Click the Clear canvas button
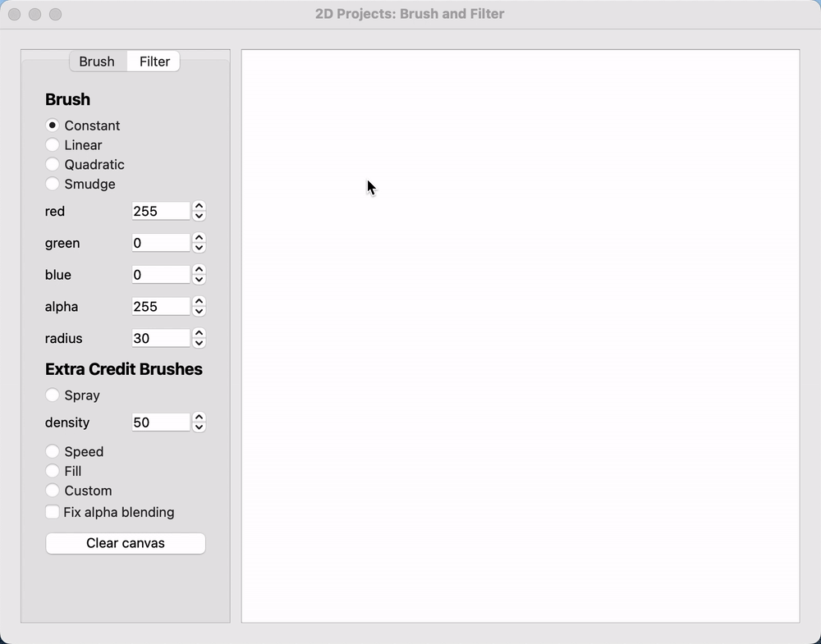The width and height of the screenshot is (821, 644). click(x=125, y=543)
